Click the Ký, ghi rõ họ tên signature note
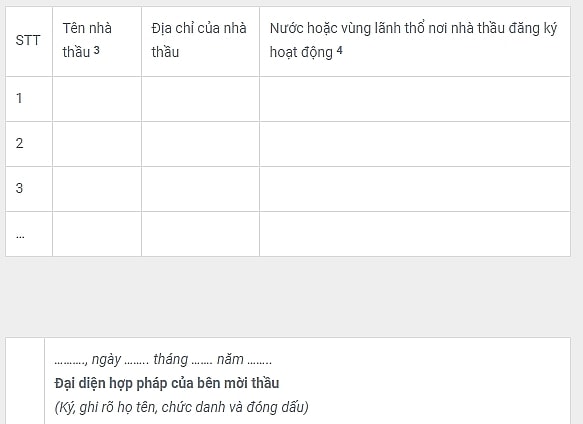 [x=181, y=407]
